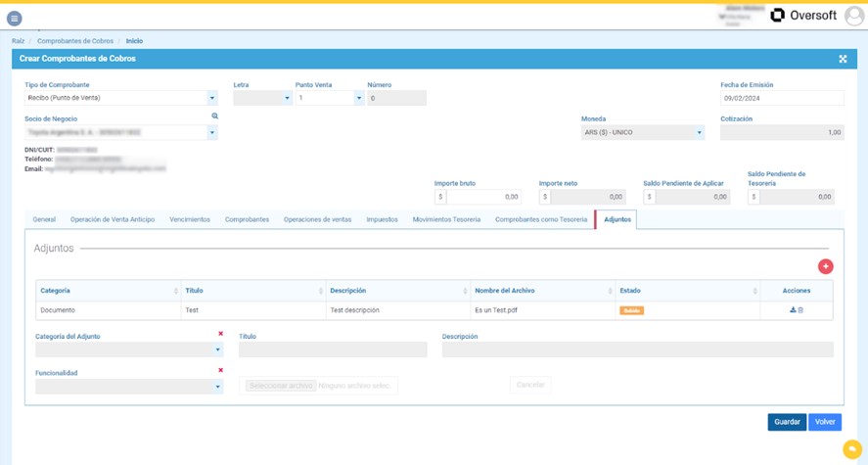Viewport: 868px width, 465px height.
Task: Open the yellow chat bubble icon
Action: point(852,449)
